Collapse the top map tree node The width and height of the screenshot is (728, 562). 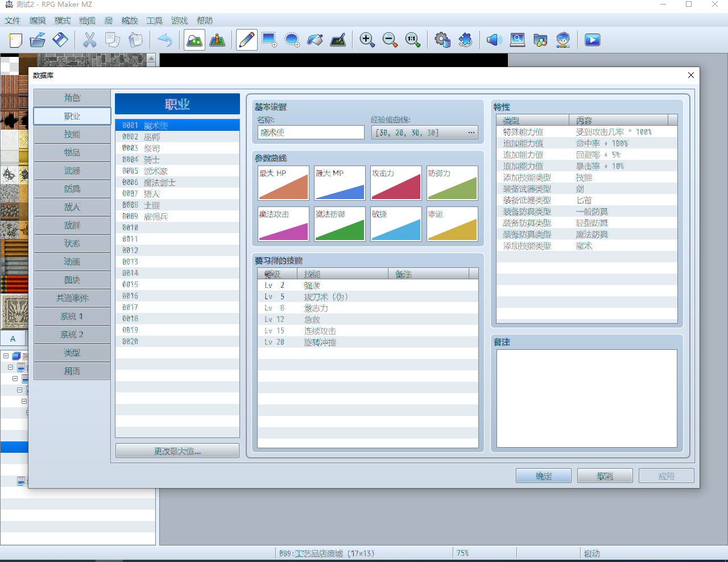pyautogui.click(x=6, y=356)
